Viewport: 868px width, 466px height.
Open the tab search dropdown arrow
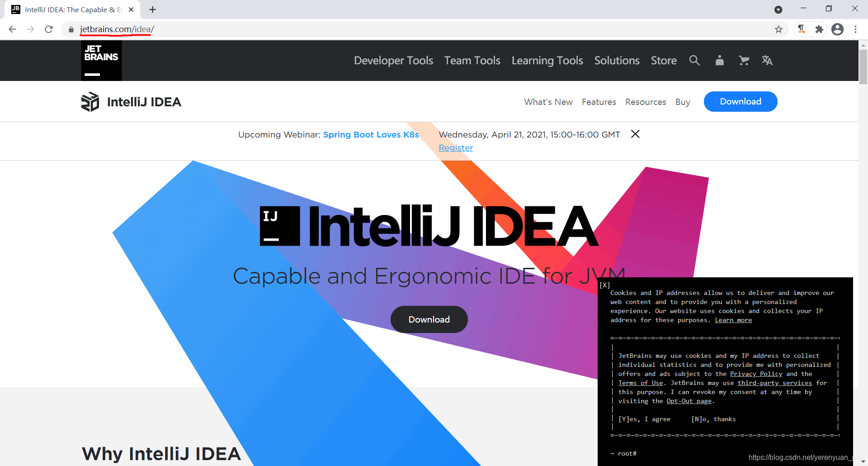coord(778,10)
